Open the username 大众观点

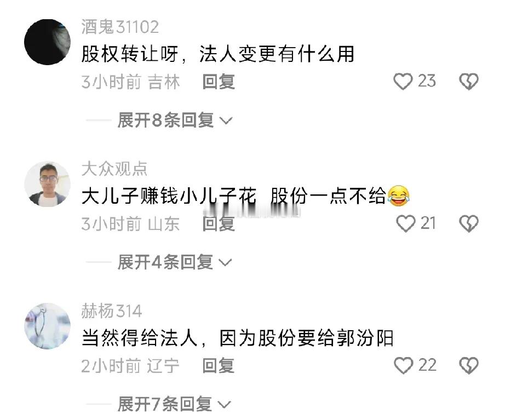[114, 169]
